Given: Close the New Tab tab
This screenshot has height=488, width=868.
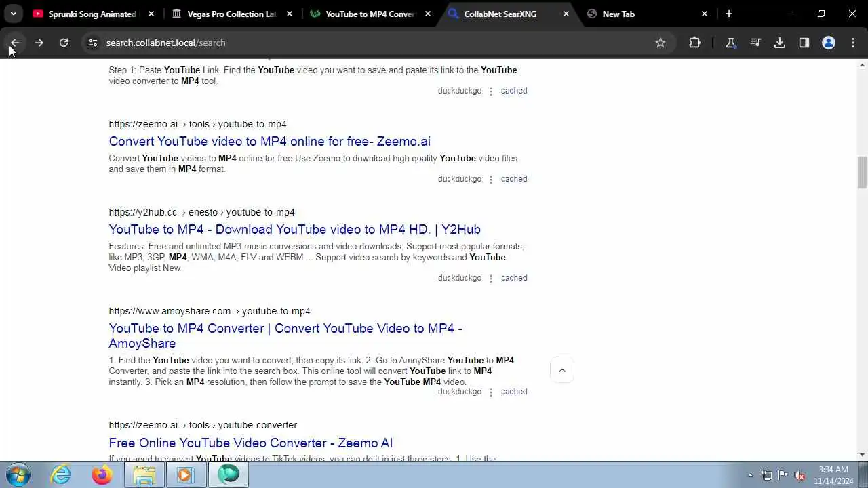Looking at the screenshot, I should coord(705,14).
